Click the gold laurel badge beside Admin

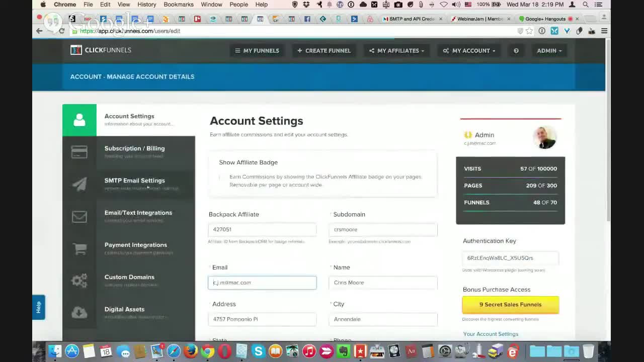point(468,135)
